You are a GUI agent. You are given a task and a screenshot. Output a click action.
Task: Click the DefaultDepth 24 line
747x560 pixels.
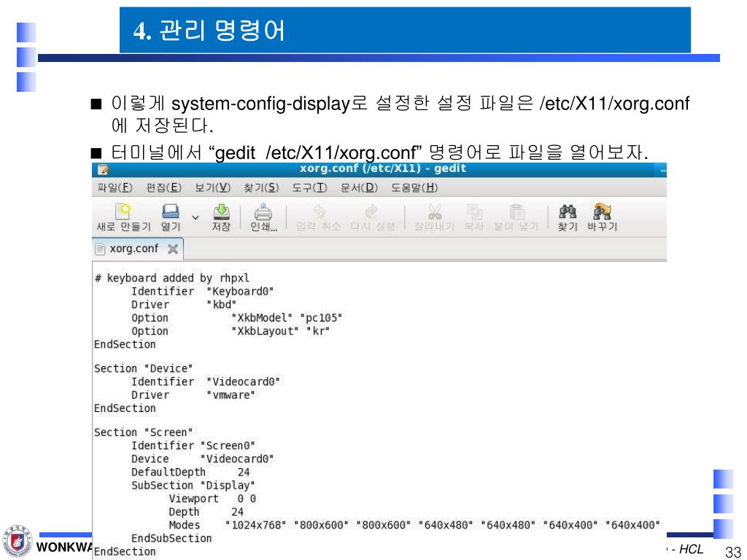pos(190,472)
